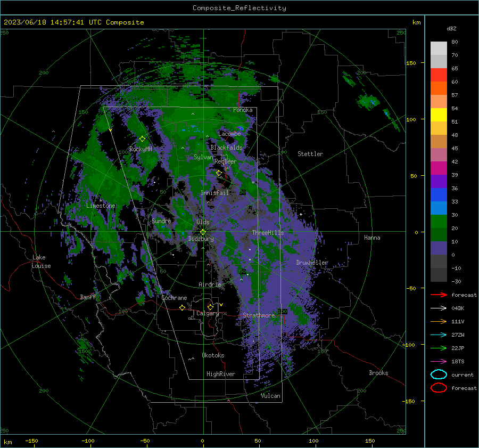Image resolution: width=479 pixels, height=448 pixels.
Task: Click the cyan 27ZW arrow in the legend
Action: pos(439,335)
